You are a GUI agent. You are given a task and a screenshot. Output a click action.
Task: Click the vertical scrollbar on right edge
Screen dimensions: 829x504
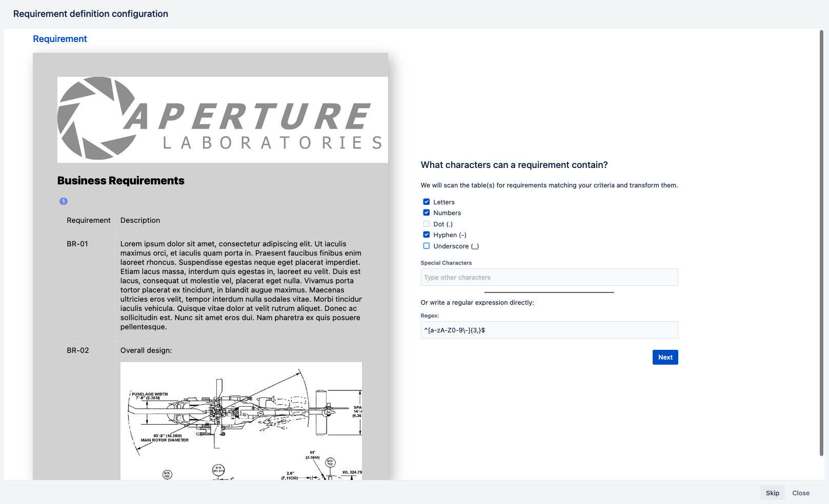click(x=821, y=241)
